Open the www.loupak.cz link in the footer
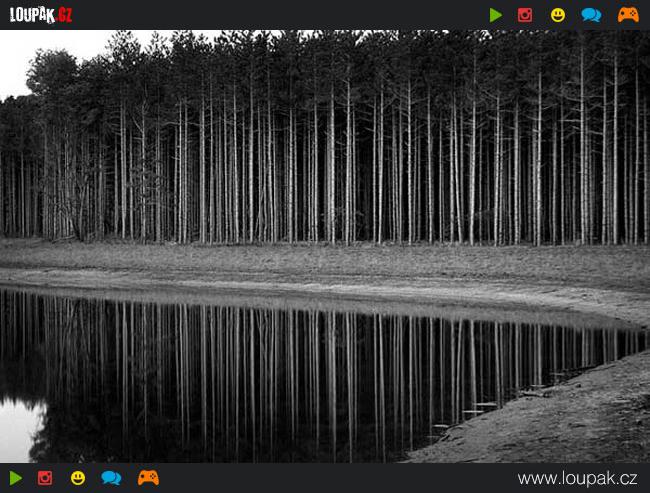 pos(577,478)
